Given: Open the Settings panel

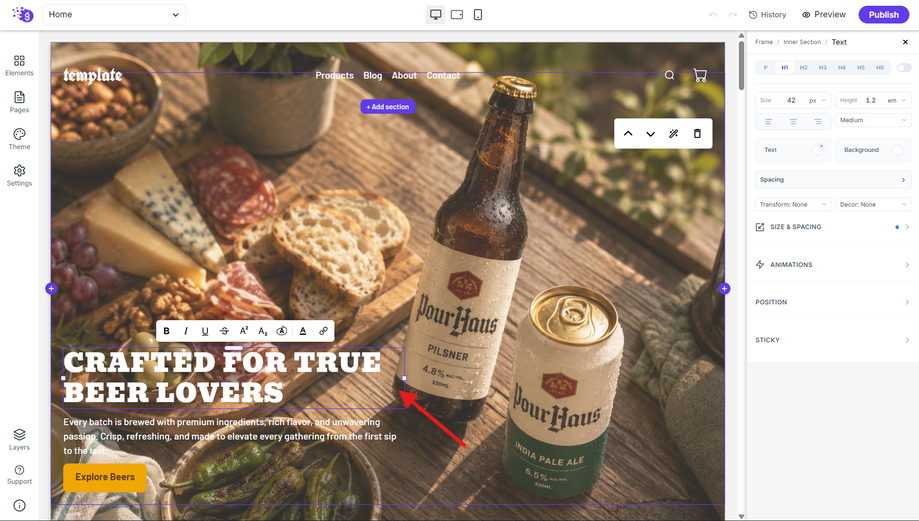Looking at the screenshot, I should click(19, 175).
